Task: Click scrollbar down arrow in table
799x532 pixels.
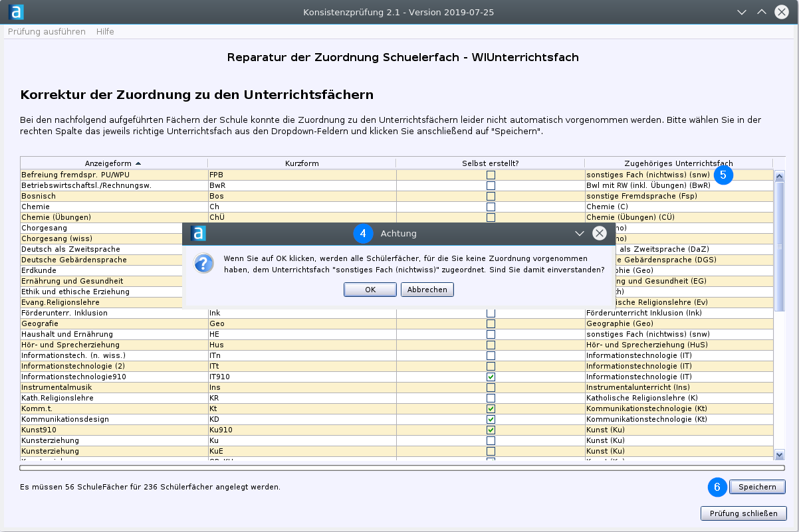Action: pyautogui.click(x=780, y=454)
